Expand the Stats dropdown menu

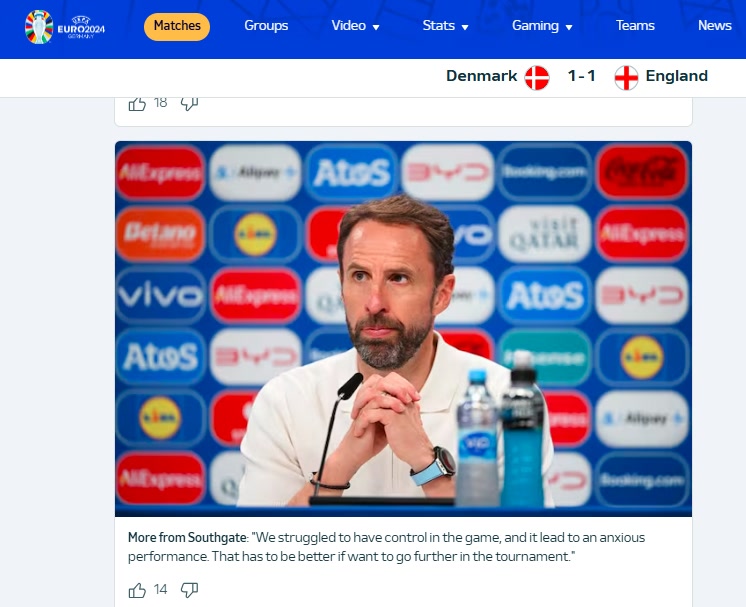click(445, 26)
